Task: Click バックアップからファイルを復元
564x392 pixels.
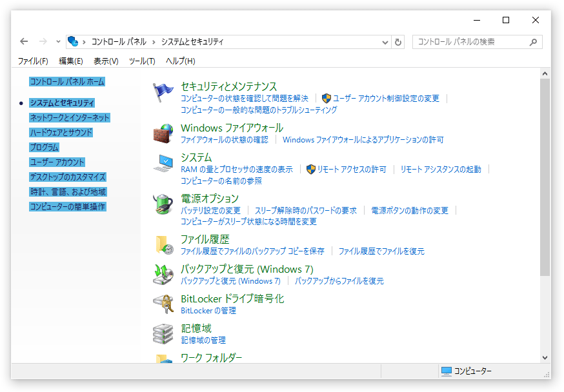Action: [339, 281]
